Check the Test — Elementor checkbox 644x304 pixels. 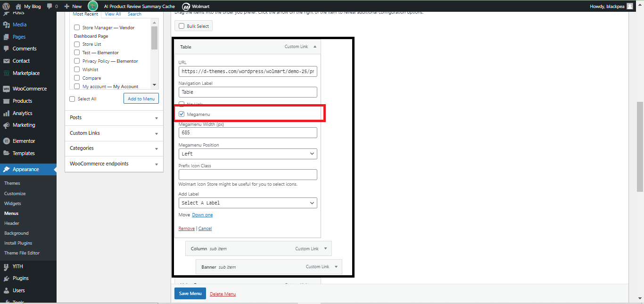coord(77,53)
